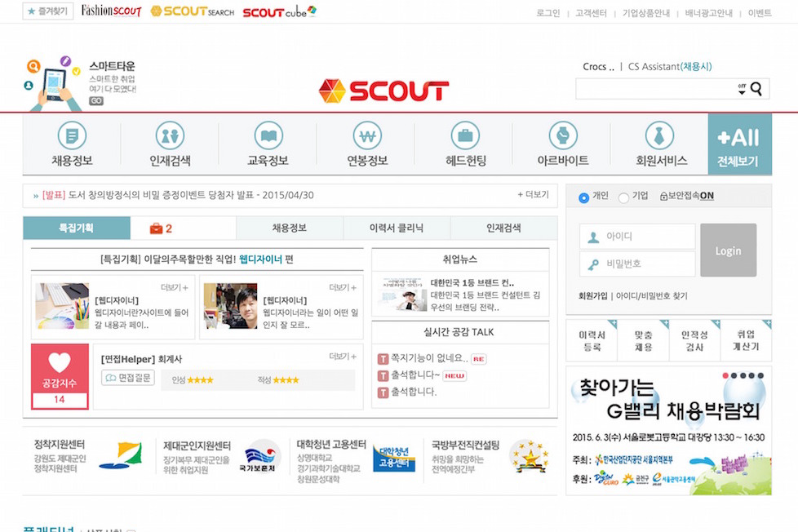Click 로그인 in the top menu
The width and height of the screenshot is (798, 532).
[548, 13]
